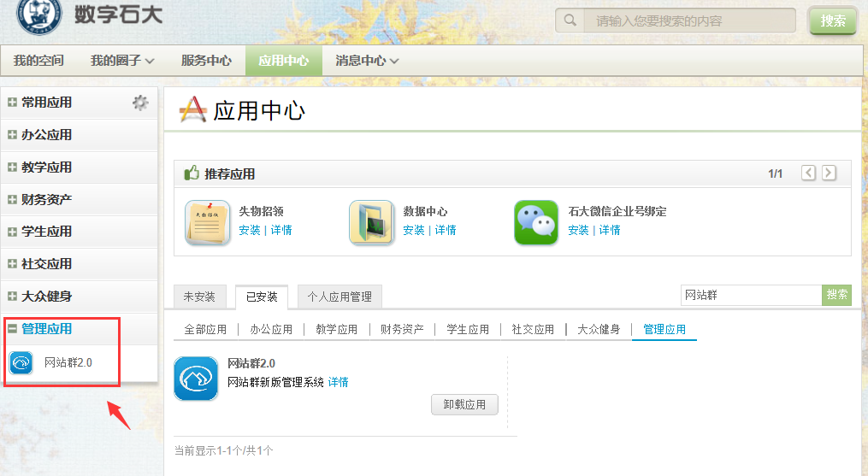The image size is (868, 476).
Task: Open the 数据中心 folder icon
Action: point(371,223)
